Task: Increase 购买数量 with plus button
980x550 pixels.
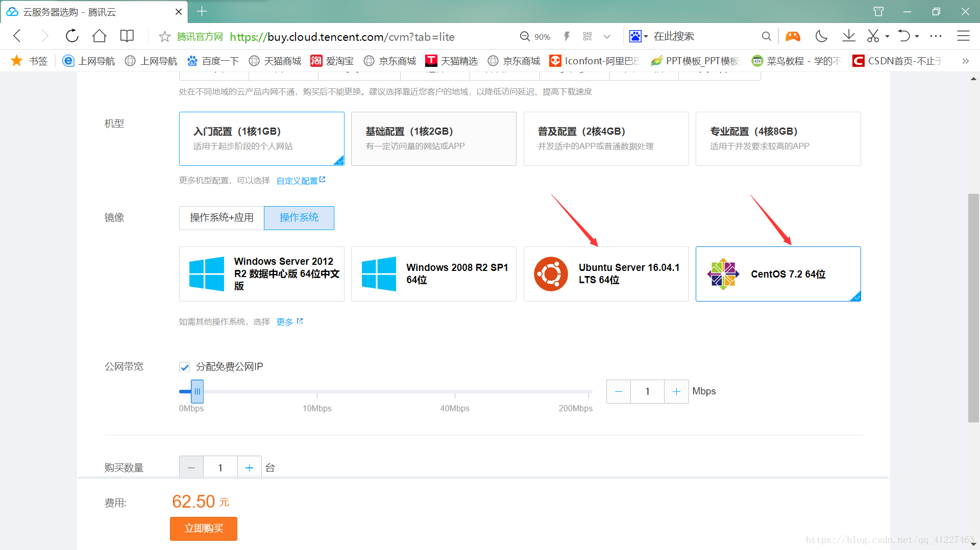Action: point(249,467)
